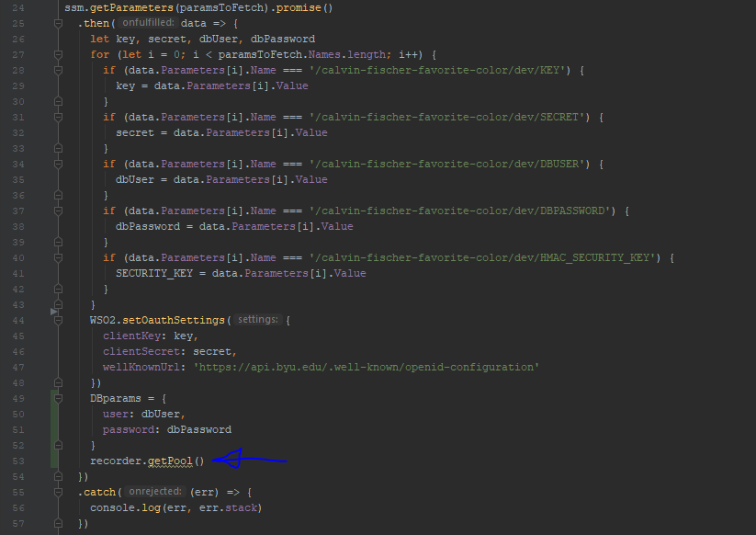Collapse the for loop fold marker on line 27

59,54
